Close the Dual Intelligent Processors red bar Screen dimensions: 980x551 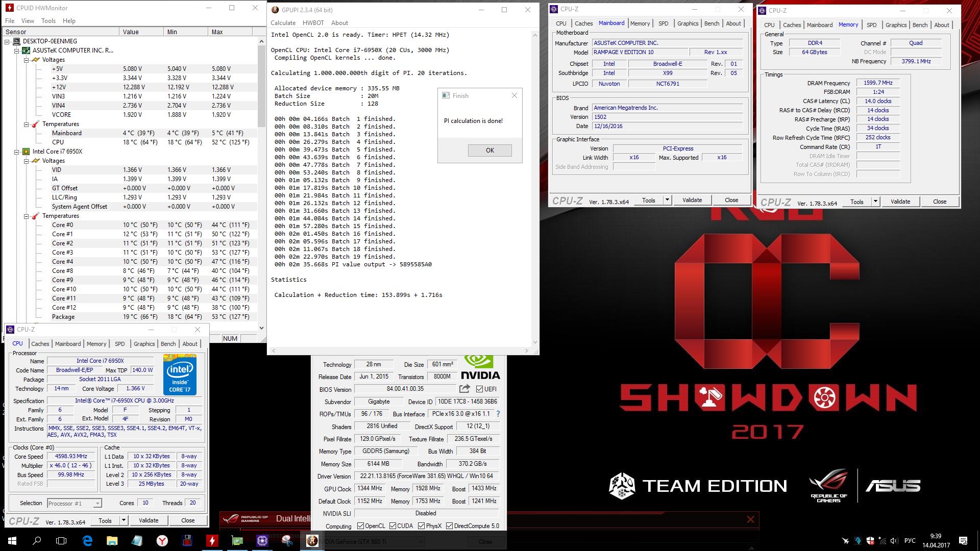pos(750,519)
